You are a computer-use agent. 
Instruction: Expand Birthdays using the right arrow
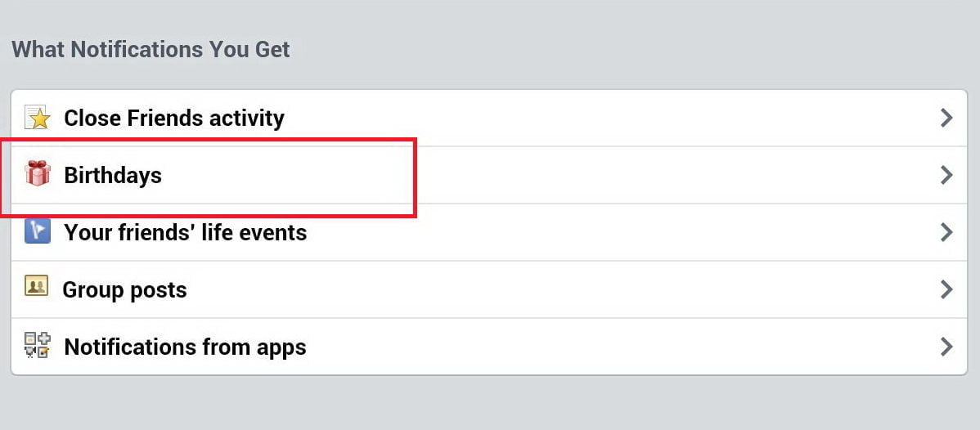tap(947, 175)
